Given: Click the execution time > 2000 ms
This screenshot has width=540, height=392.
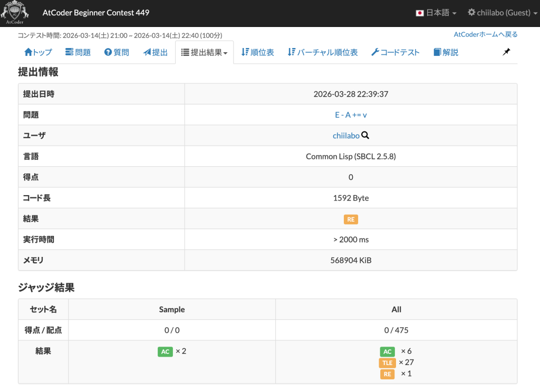Looking at the screenshot, I should (x=351, y=240).
